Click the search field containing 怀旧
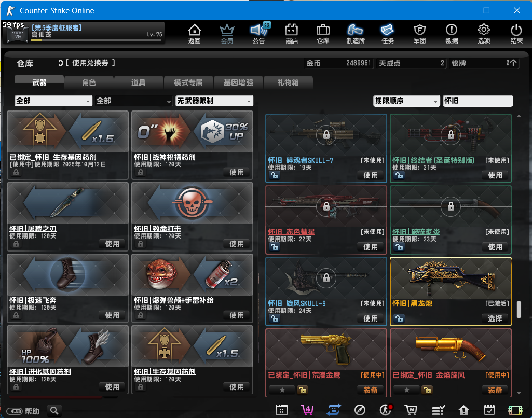This screenshot has height=418, width=532. tap(478, 101)
